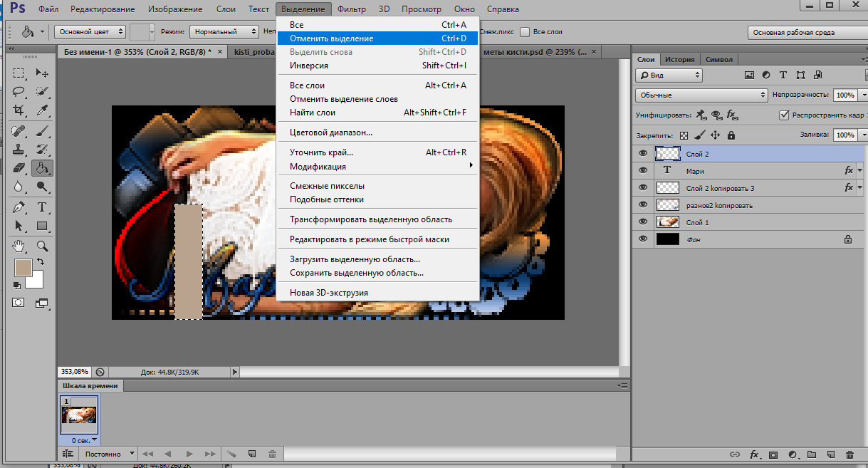Select the Path Selection tool

tap(19, 226)
